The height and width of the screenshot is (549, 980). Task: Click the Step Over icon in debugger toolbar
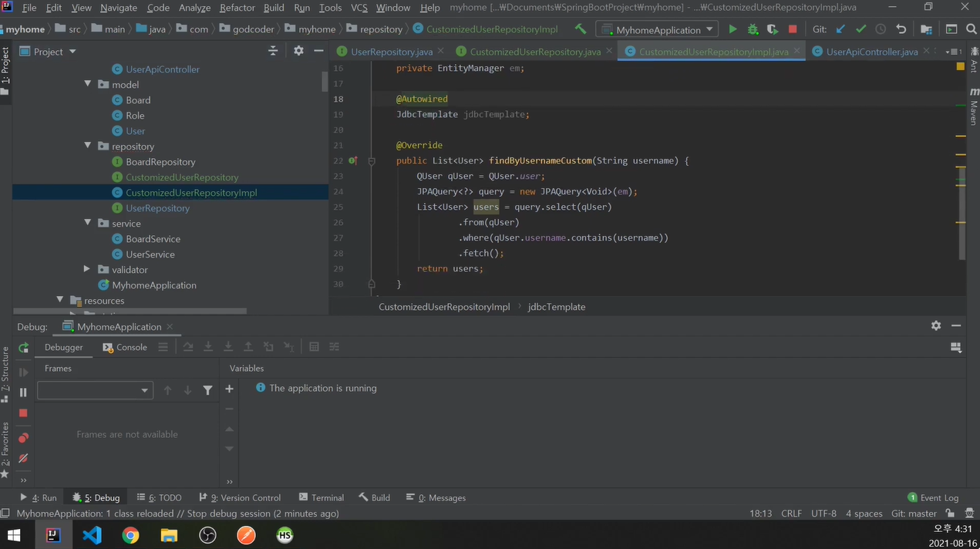coord(188,347)
